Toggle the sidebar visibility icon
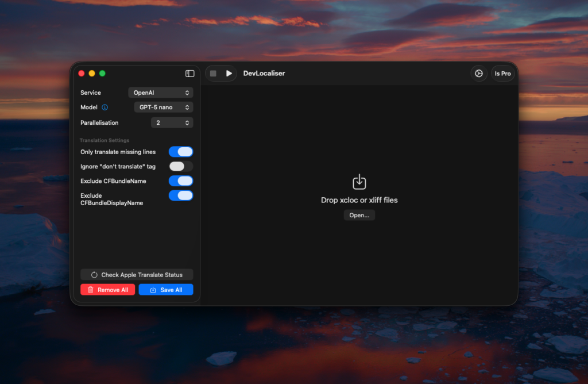This screenshot has height=384, width=588. (189, 74)
